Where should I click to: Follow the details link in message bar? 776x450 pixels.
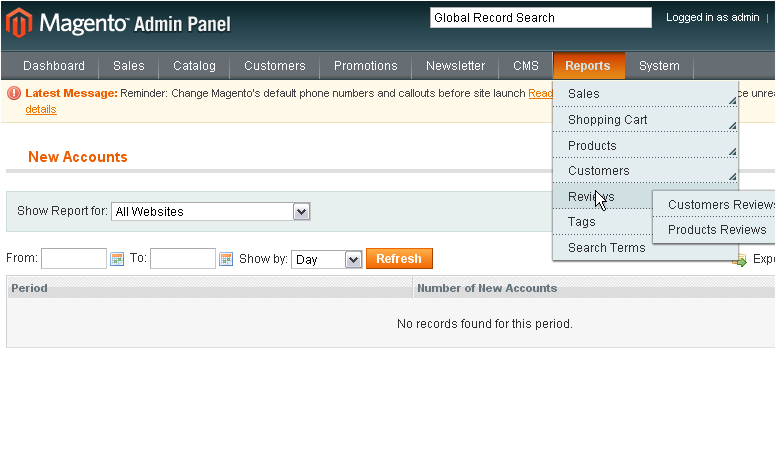(x=41, y=109)
